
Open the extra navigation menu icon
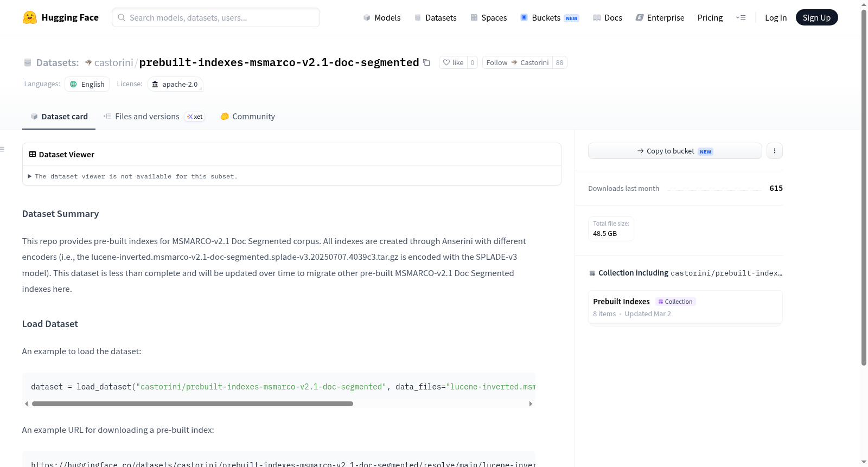(x=741, y=17)
